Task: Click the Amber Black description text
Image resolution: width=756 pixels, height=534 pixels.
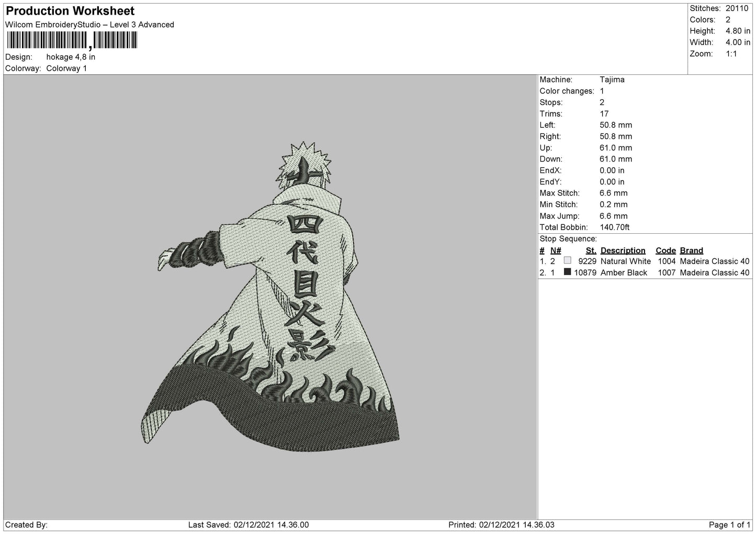Action: click(x=624, y=272)
